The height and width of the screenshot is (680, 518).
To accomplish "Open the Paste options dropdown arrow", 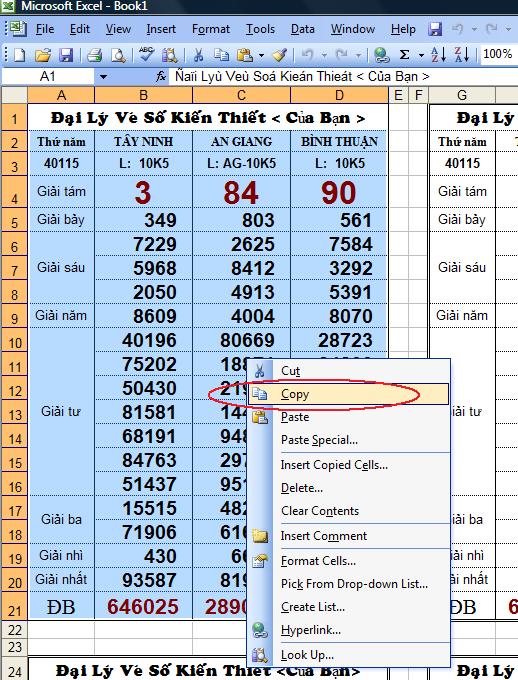I will [261, 56].
